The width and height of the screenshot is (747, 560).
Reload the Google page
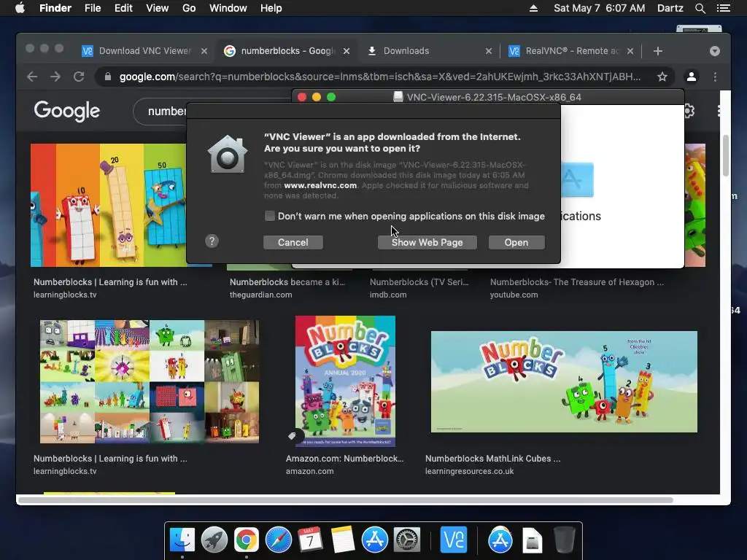click(x=79, y=77)
